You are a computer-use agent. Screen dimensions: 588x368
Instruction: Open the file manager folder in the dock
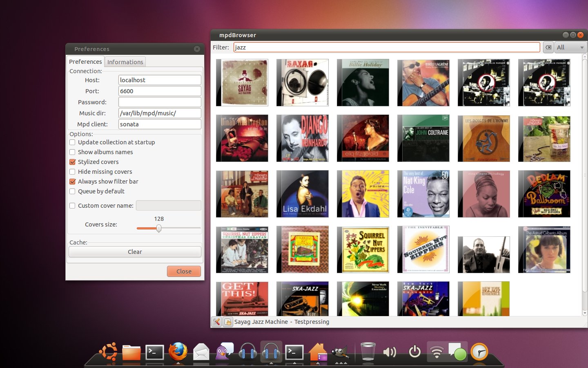(x=131, y=352)
